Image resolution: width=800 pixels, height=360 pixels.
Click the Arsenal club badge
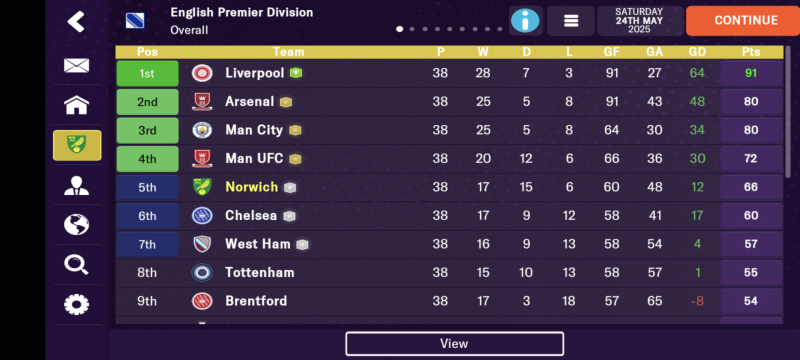point(202,101)
